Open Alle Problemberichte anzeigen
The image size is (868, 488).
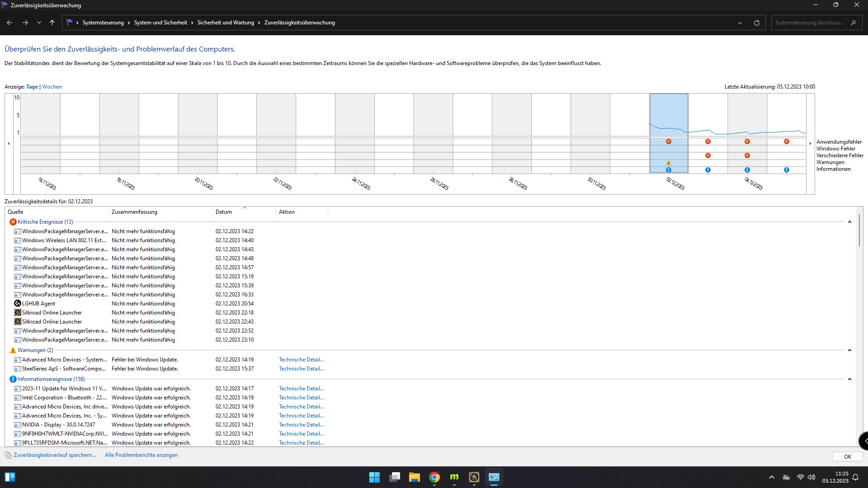point(141,455)
